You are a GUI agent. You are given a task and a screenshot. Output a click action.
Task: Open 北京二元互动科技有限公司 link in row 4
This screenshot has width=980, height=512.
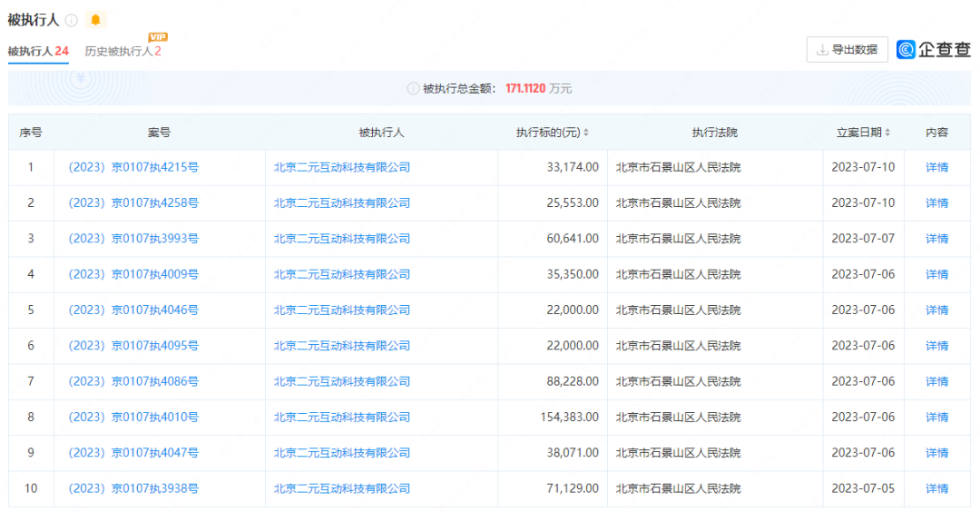coord(342,274)
